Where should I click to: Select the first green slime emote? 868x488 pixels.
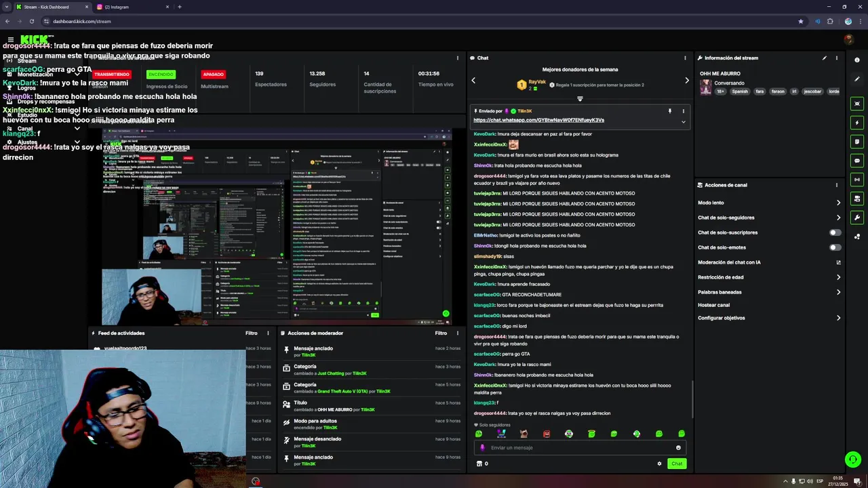(x=479, y=434)
